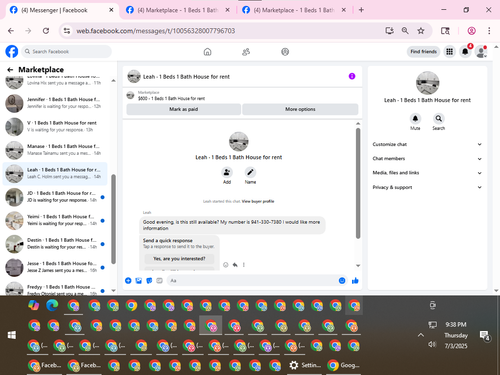Open Copilot from taskbar
The width and height of the screenshot is (500, 375).
34,305
